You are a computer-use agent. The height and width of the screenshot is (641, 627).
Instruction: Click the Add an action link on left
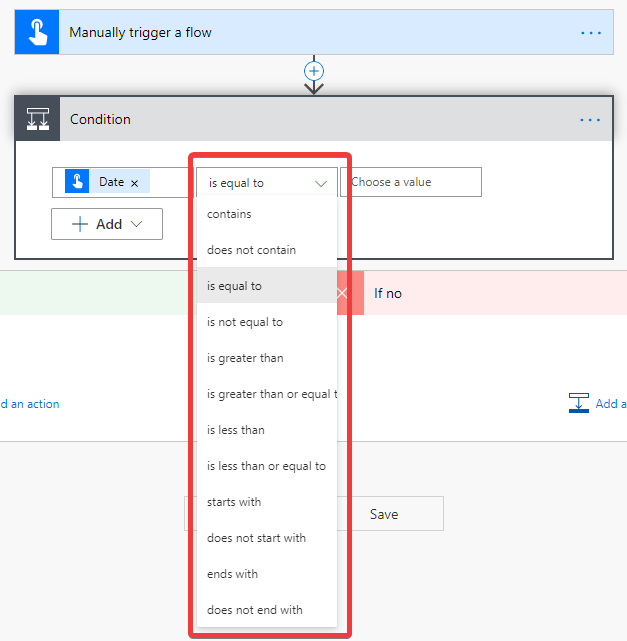click(30, 404)
